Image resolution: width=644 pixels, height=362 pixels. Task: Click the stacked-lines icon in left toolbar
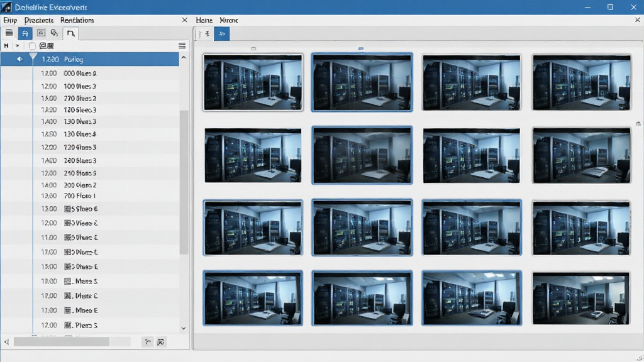click(x=9, y=33)
